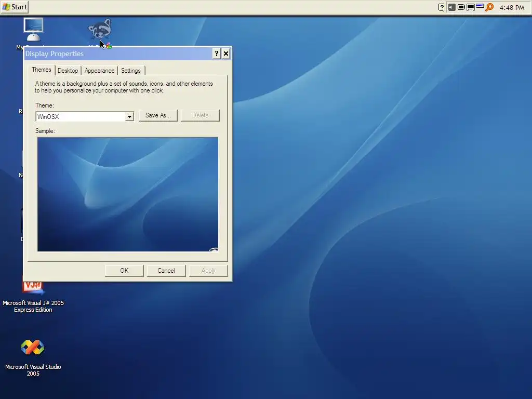Switch to the Themes tab

(x=42, y=70)
